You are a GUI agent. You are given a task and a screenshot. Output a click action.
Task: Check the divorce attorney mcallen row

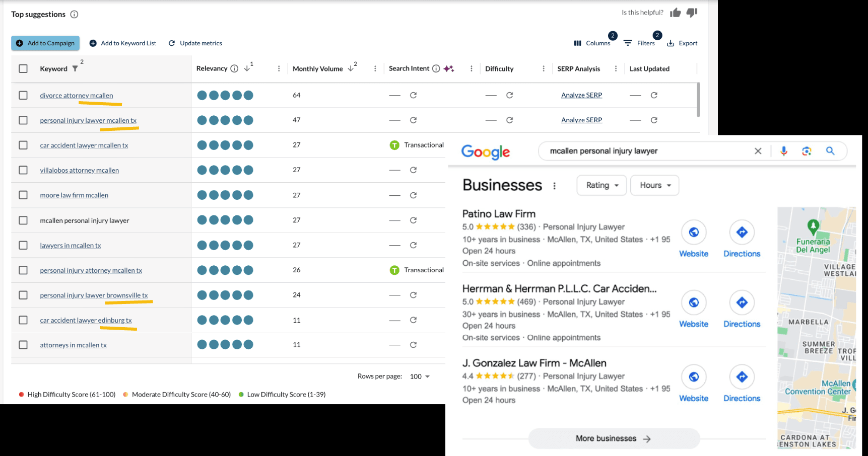tap(23, 95)
